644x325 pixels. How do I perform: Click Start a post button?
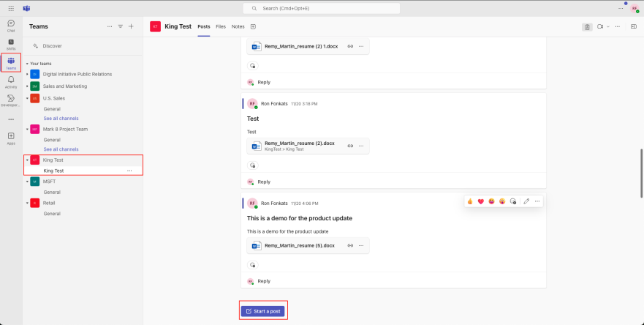(263, 311)
